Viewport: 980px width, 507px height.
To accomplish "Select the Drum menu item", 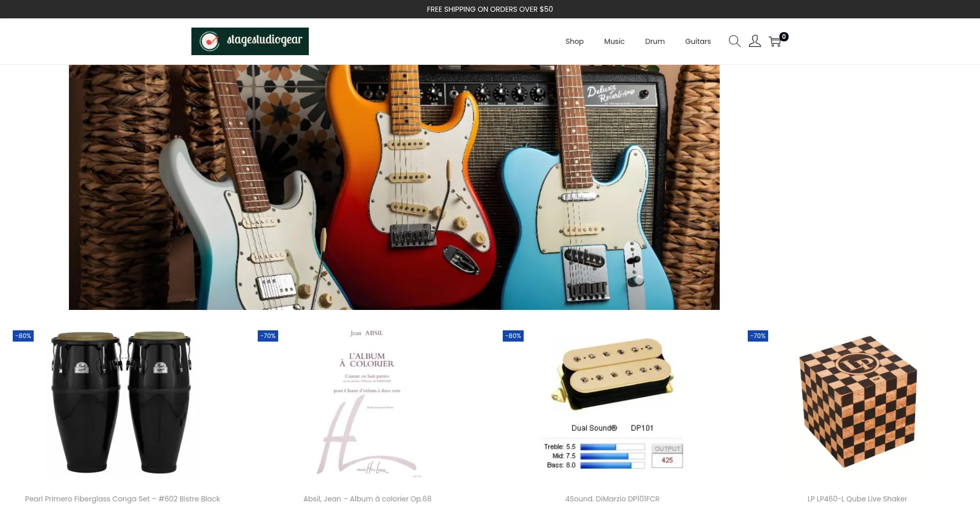I will [655, 41].
